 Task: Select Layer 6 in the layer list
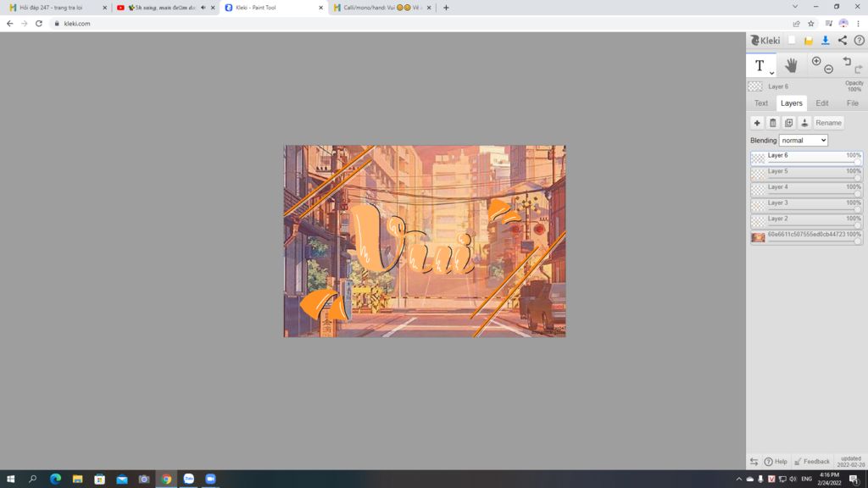[x=807, y=158]
